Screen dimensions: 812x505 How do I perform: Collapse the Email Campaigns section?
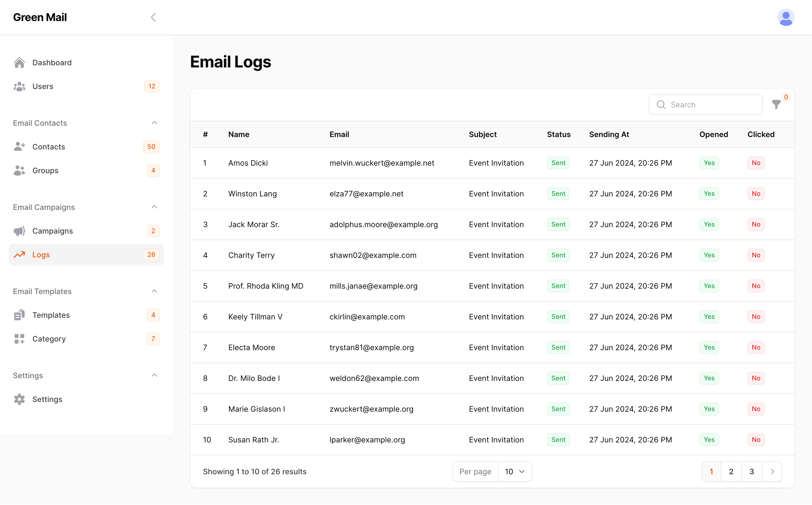click(154, 207)
